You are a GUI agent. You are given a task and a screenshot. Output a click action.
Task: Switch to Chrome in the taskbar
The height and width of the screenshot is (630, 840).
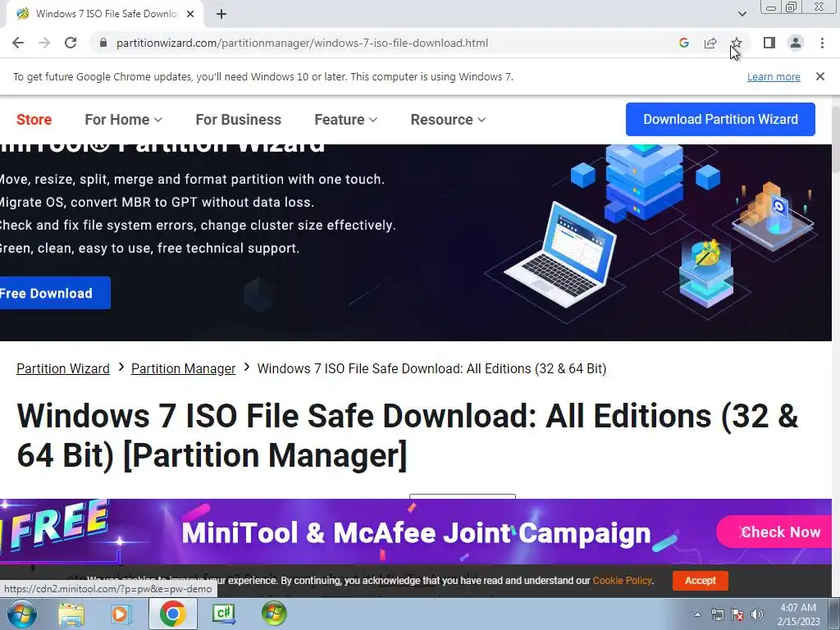pos(172,614)
